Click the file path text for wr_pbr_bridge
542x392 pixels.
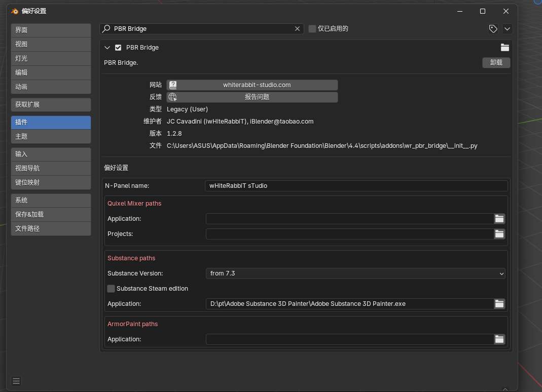[322, 146]
